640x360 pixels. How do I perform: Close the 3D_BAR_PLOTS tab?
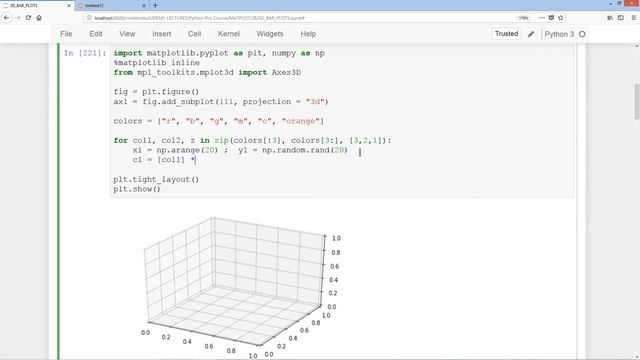69,6
